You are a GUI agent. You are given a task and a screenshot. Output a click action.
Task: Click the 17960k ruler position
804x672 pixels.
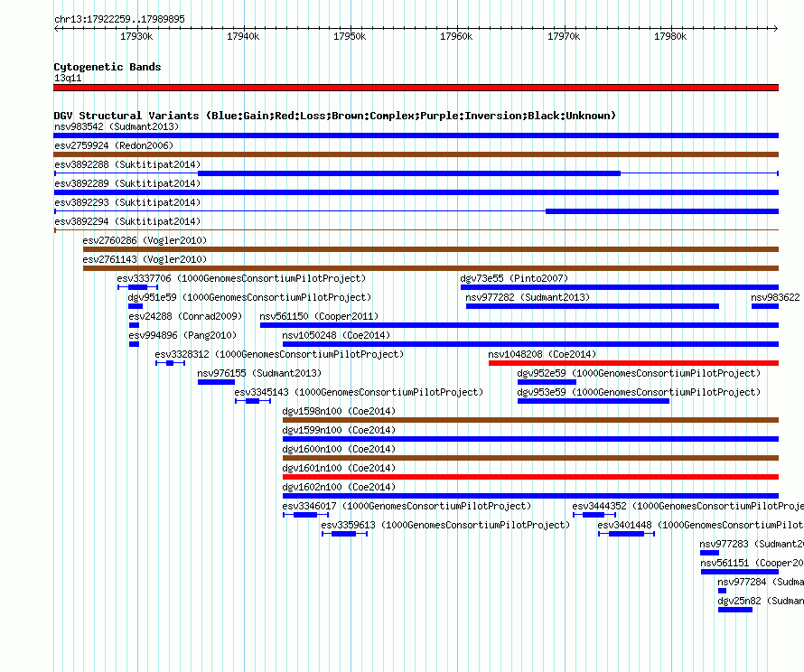[x=456, y=36]
